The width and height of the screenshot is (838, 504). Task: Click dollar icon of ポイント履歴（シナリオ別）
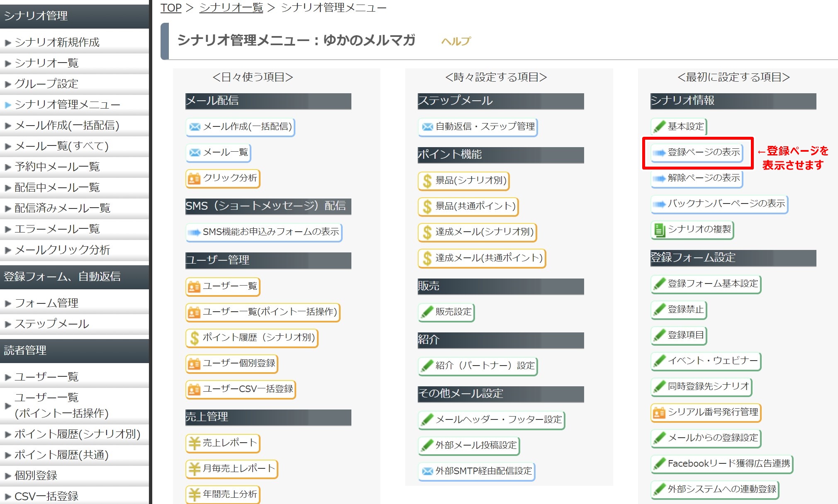coord(194,338)
